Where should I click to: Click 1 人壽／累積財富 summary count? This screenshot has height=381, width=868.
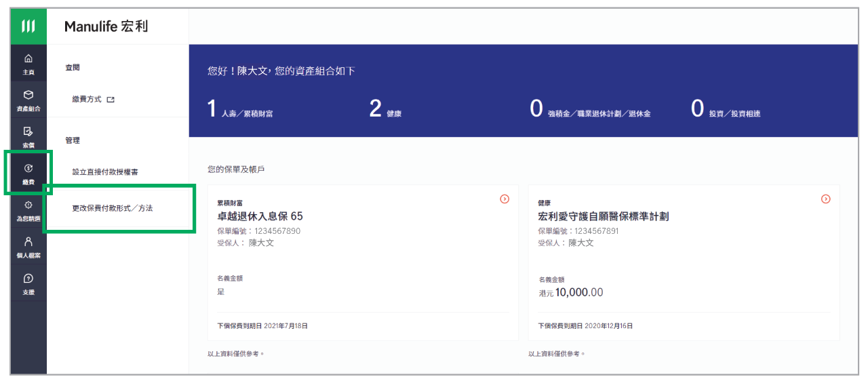pos(240,109)
